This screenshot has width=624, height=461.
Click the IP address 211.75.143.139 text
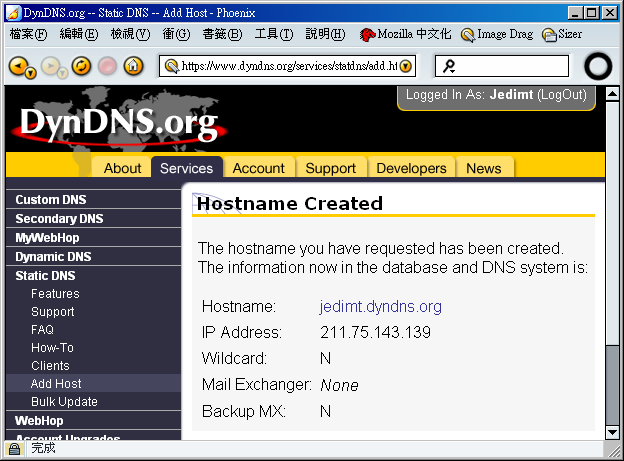coord(375,332)
